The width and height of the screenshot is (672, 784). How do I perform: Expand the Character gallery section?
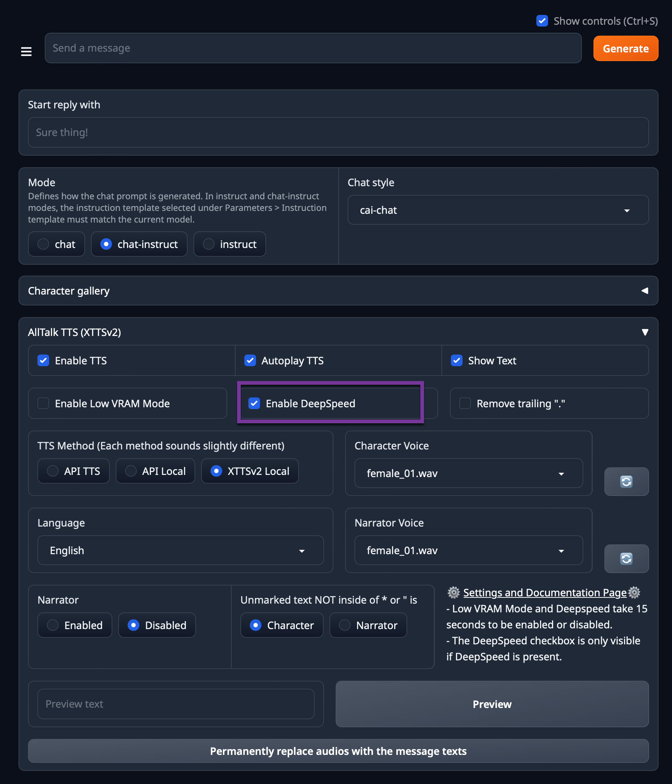pyautogui.click(x=645, y=291)
